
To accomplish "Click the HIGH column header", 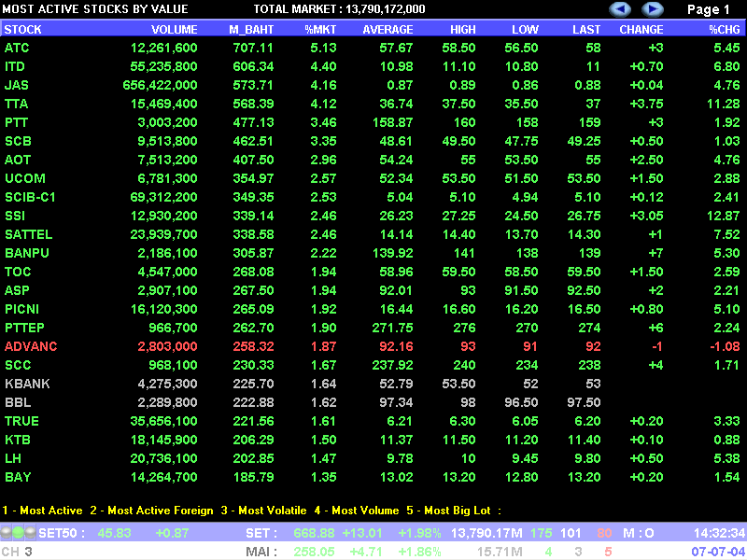I will point(463,30).
